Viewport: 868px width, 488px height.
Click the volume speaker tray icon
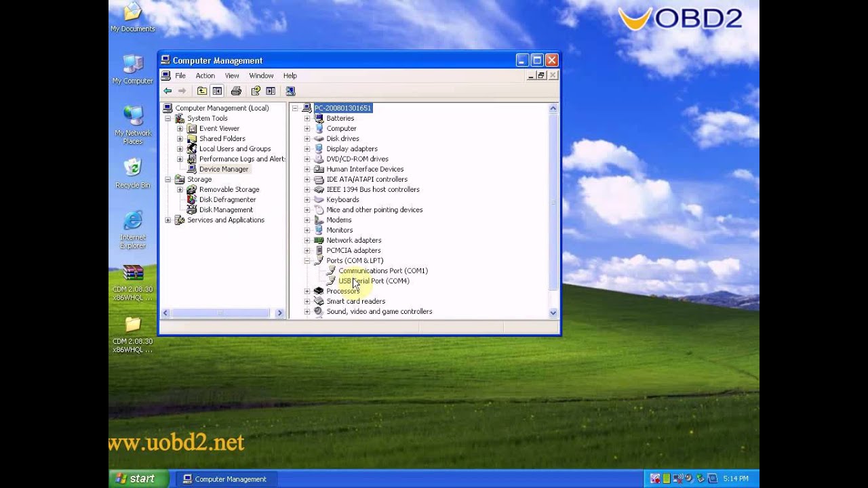(689, 479)
